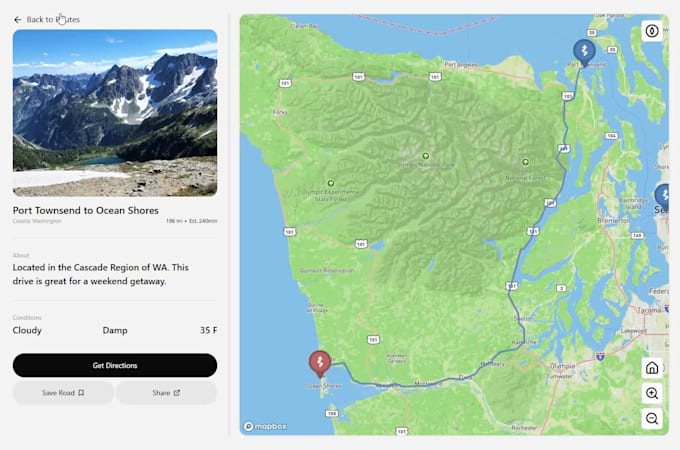Click the compass icon on the map
The image size is (680, 450).
click(x=652, y=30)
